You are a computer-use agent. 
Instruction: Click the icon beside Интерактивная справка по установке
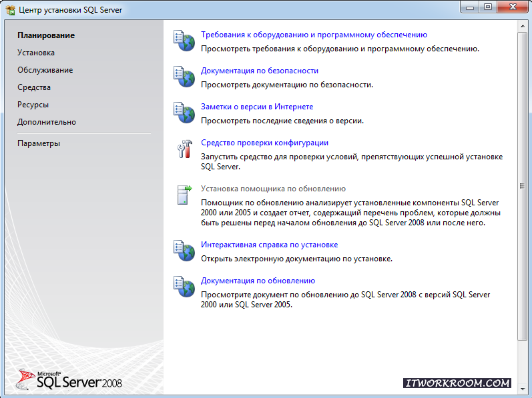(x=184, y=251)
